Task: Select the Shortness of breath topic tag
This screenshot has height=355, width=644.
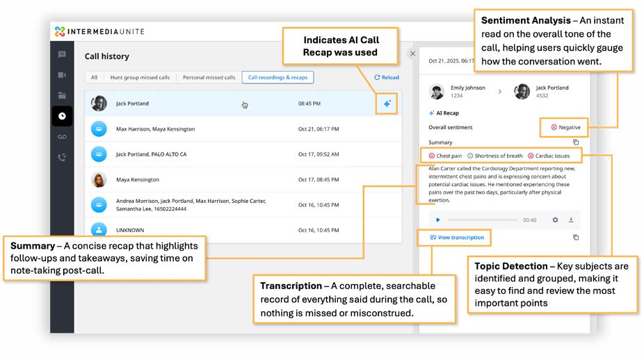Action: tap(495, 156)
